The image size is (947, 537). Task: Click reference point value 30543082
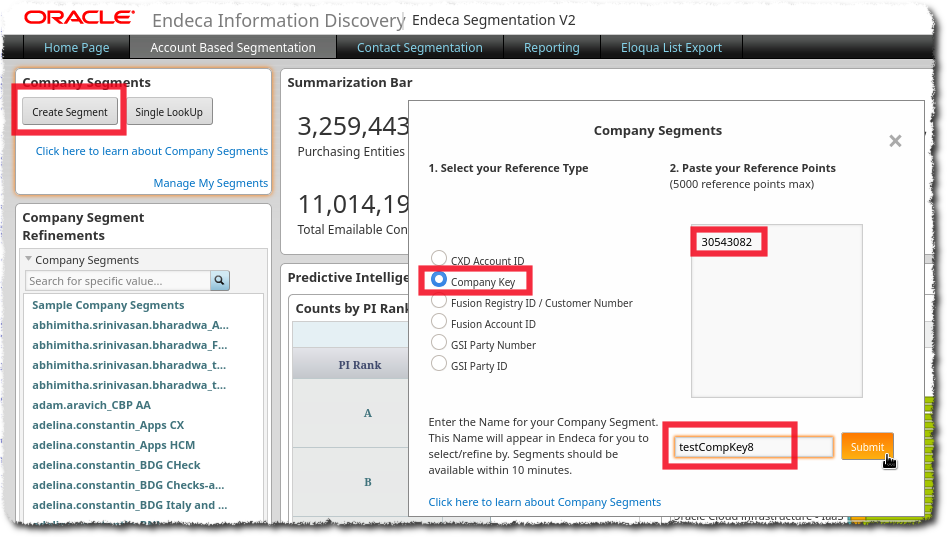tap(727, 242)
